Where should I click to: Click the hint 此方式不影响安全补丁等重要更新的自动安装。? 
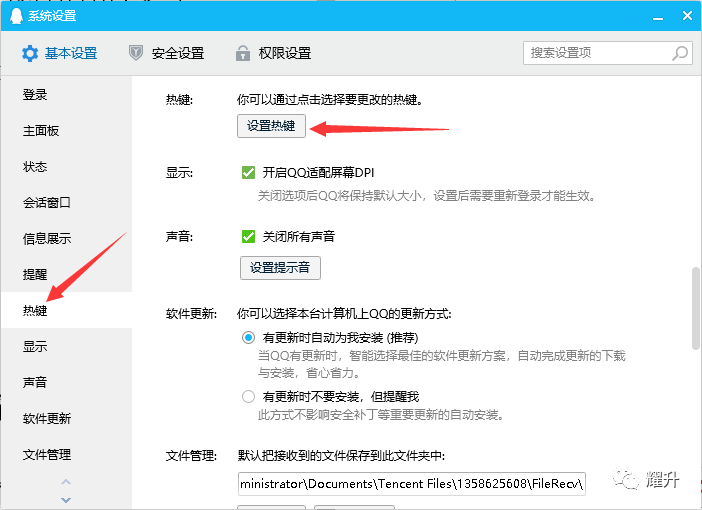(381, 415)
